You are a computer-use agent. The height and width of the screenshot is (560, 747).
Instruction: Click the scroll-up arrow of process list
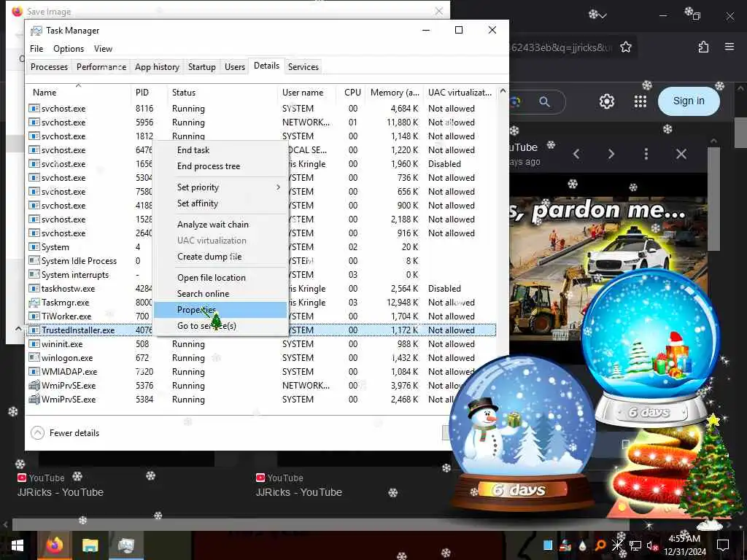[x=503, y=91]
